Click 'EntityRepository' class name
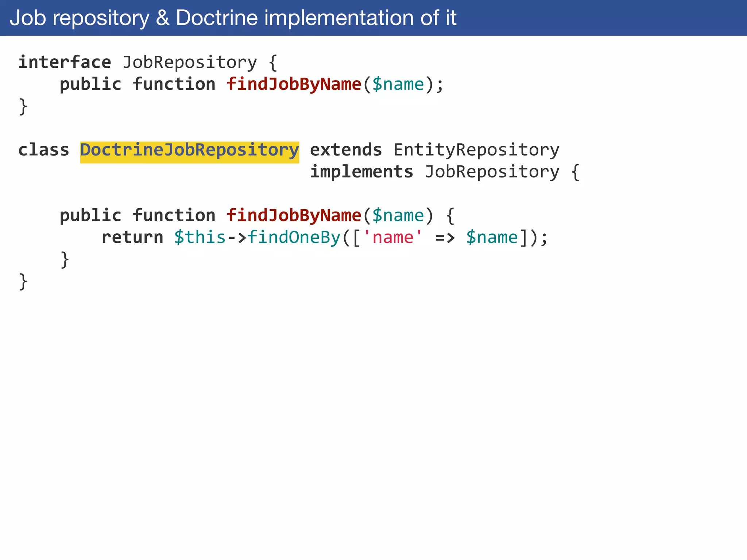The width and height of the screenshot is (747, 560). tap(476, 150)
